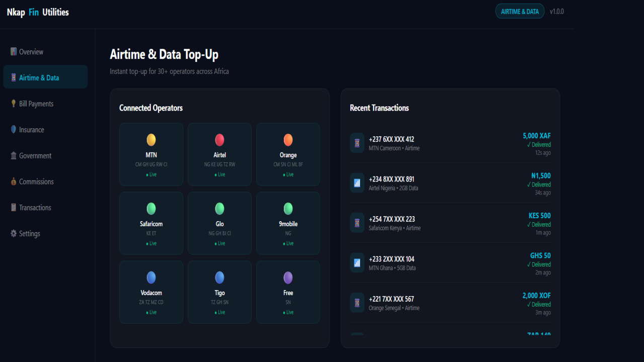Image resolution: width=644 pixels, height=362 pixels.
Task: Click the Overview icon in the sidebar
Action: pos(14,52)
